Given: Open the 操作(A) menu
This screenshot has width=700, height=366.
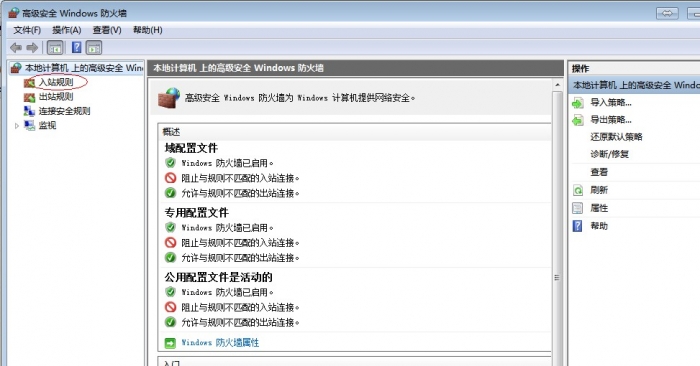Looking at the screenshot, I should pyautogui.click(x=67, y=30).
